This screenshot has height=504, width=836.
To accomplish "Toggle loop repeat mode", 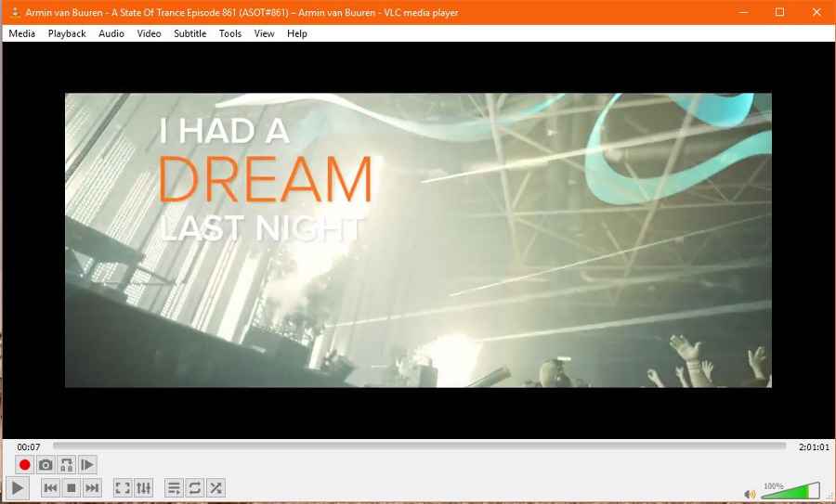I will (195, 487).
